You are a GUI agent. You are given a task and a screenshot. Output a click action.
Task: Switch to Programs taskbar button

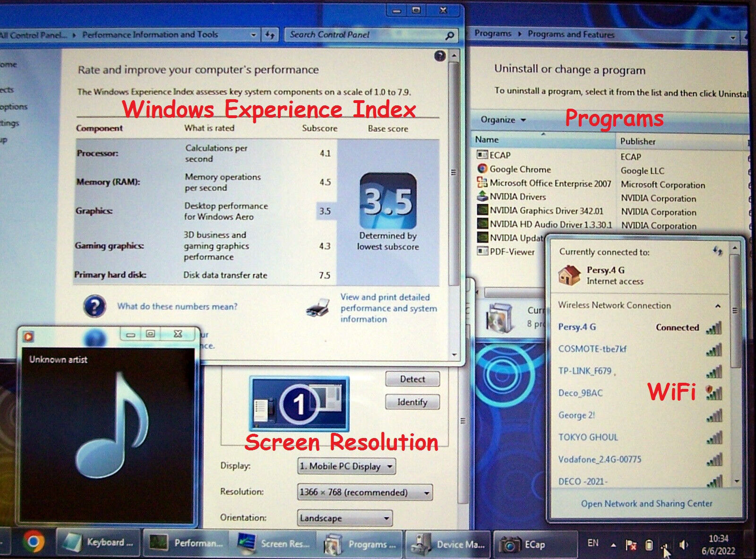[x=361, y=544]
